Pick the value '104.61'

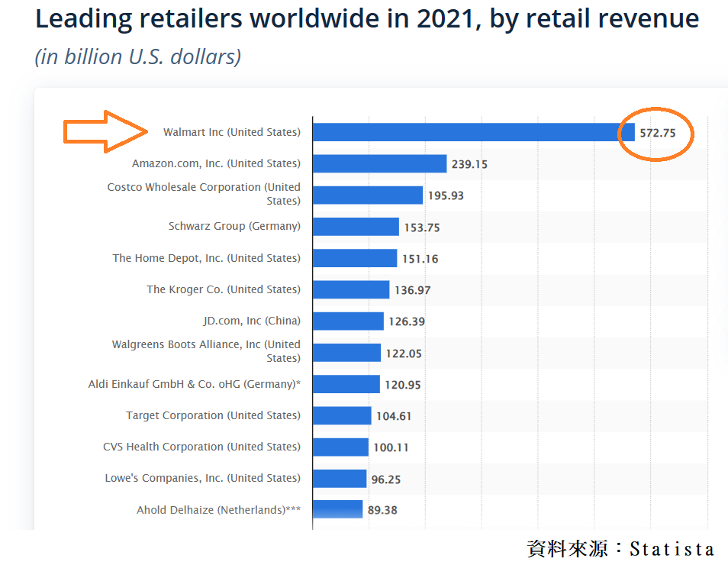click(x=394, y=416)
